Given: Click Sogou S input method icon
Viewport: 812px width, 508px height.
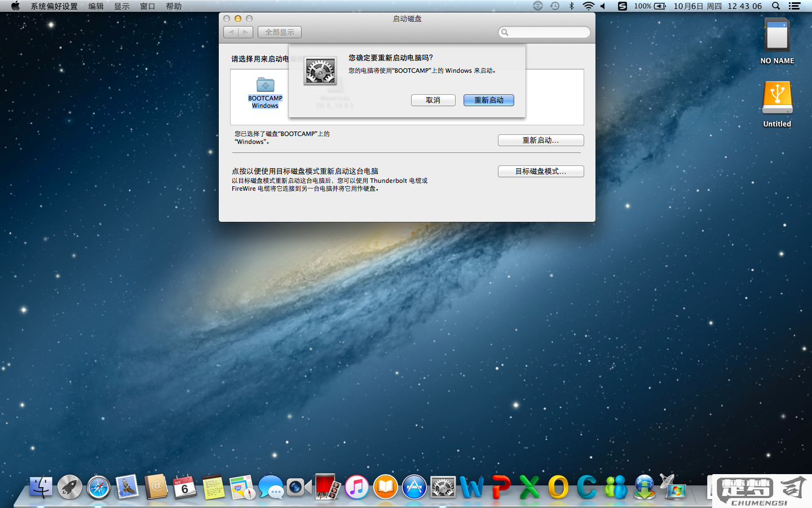Looking at the screenshot, I should coord(622,6).
